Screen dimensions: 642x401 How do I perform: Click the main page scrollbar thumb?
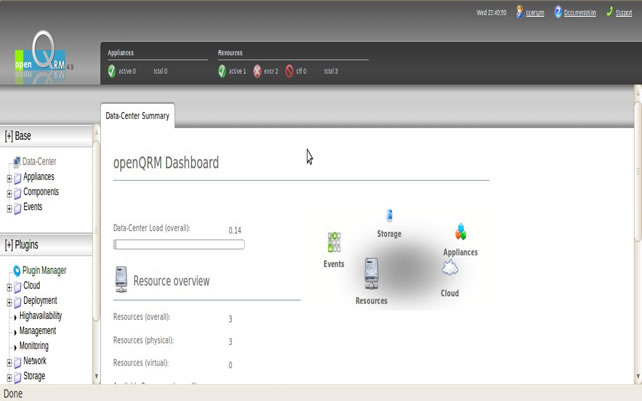click(638, 171)
